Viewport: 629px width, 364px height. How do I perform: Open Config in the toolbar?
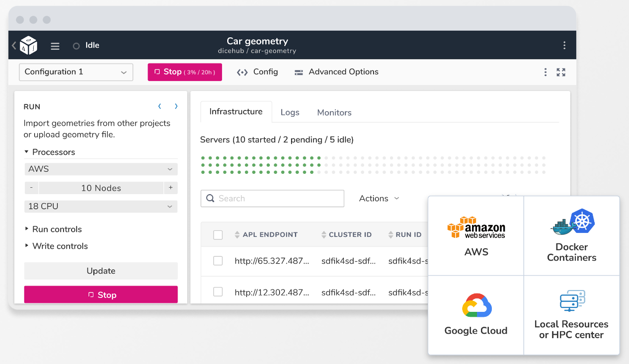click(x=257, y=72)
